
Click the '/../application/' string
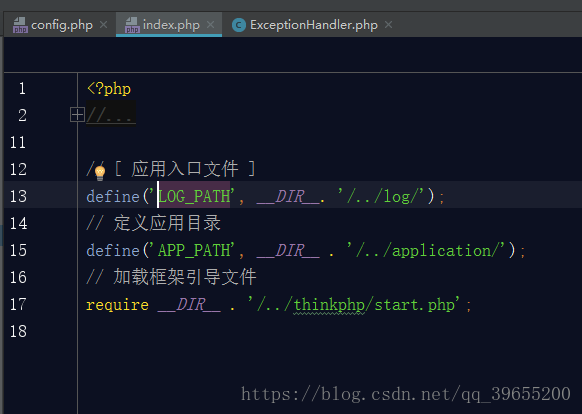426,251
